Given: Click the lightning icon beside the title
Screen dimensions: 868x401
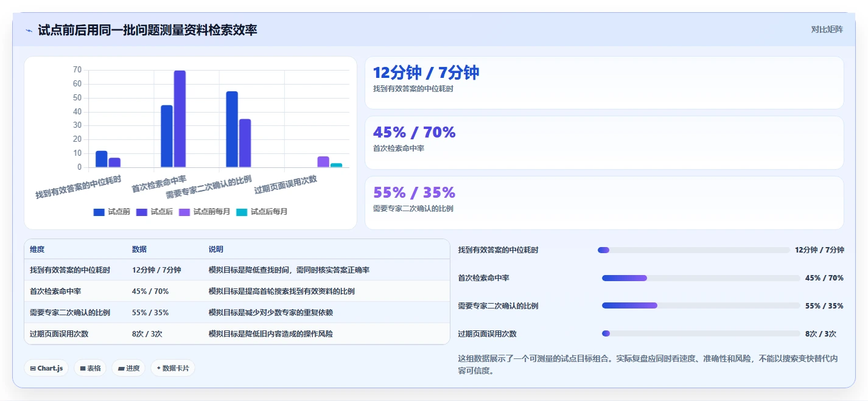Looking at the screenshot, I should coord(29,30).
